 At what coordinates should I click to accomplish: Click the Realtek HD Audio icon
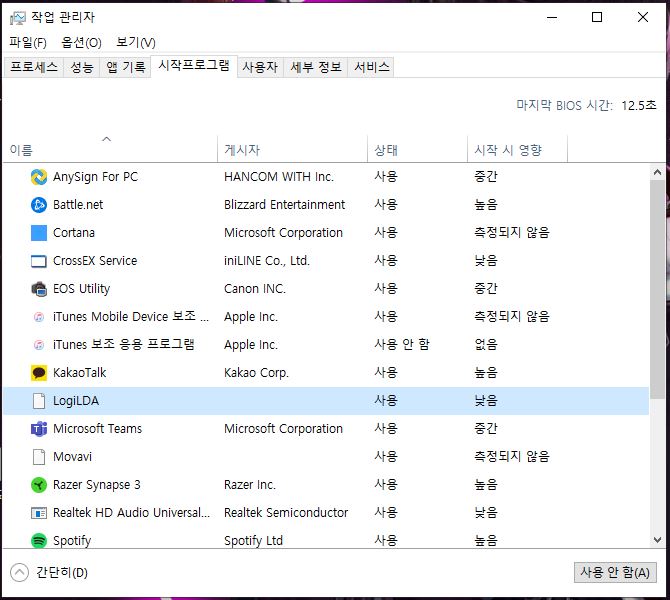39,513
